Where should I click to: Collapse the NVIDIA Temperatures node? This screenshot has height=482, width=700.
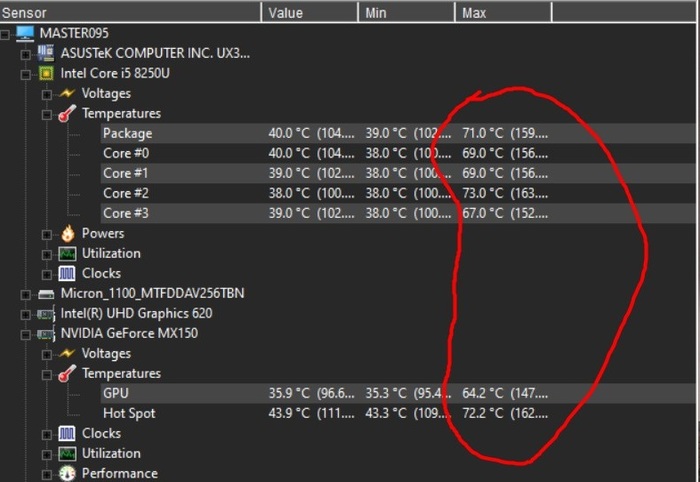pos(46,375)
